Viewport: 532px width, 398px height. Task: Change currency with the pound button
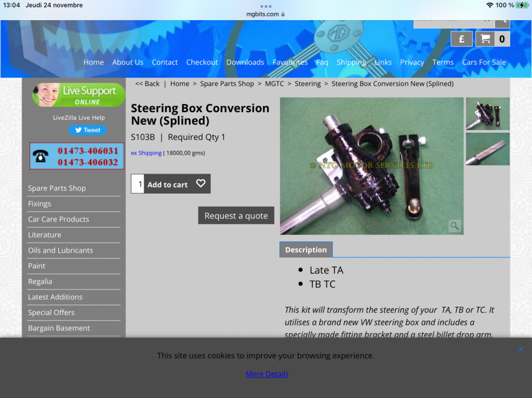tap(461, 39)
